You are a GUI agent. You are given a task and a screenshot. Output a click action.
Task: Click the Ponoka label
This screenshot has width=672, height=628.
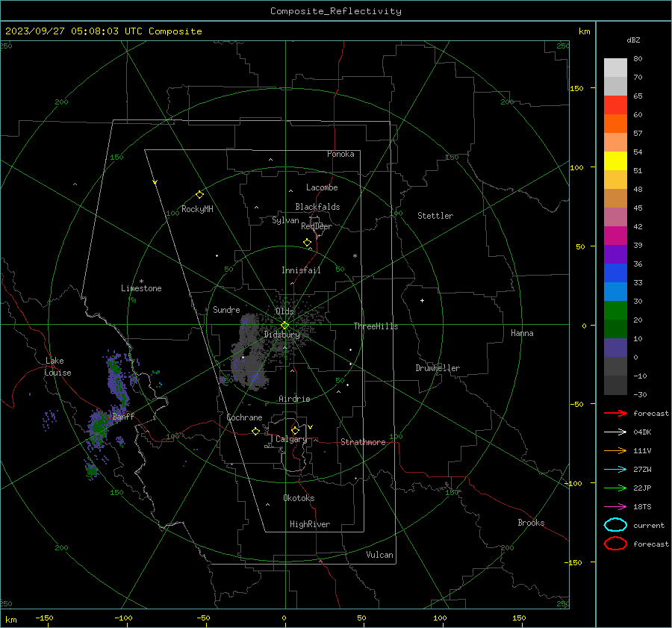[x=340, y=154]
